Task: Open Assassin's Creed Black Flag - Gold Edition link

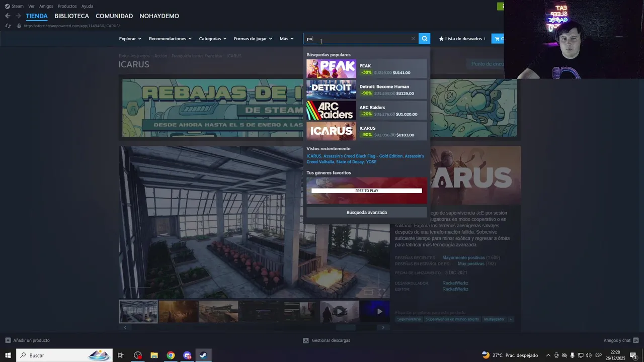Action: click(363, 156)
